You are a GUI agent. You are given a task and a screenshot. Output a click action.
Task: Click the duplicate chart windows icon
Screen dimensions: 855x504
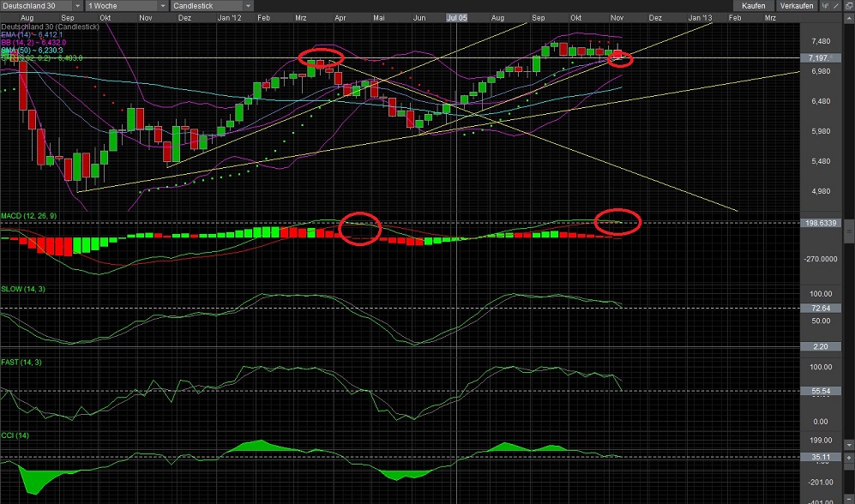(849, 6)
